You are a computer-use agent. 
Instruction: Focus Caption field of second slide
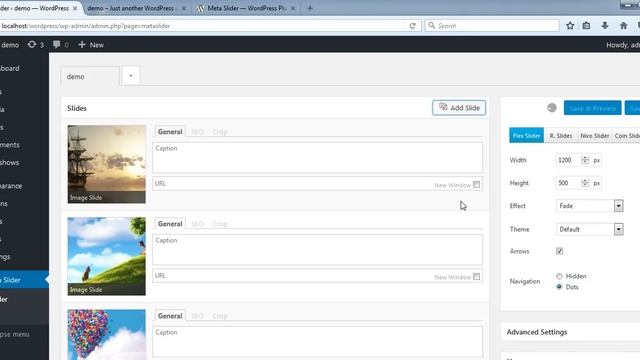(318, 250)
